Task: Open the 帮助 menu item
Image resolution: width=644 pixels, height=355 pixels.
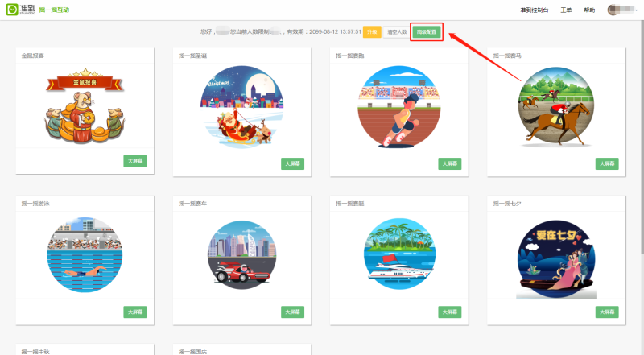Action: pyautogui.click(x=589, y=10)
